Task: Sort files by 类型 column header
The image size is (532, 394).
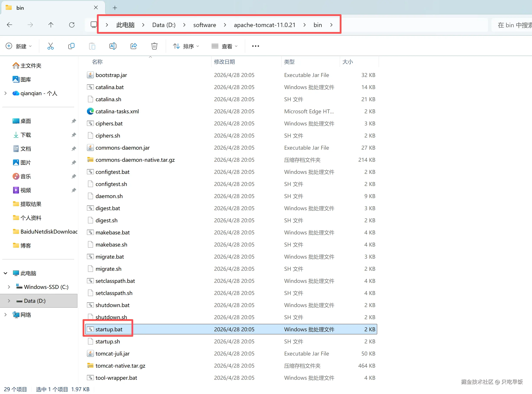Action: coord(290,62)
